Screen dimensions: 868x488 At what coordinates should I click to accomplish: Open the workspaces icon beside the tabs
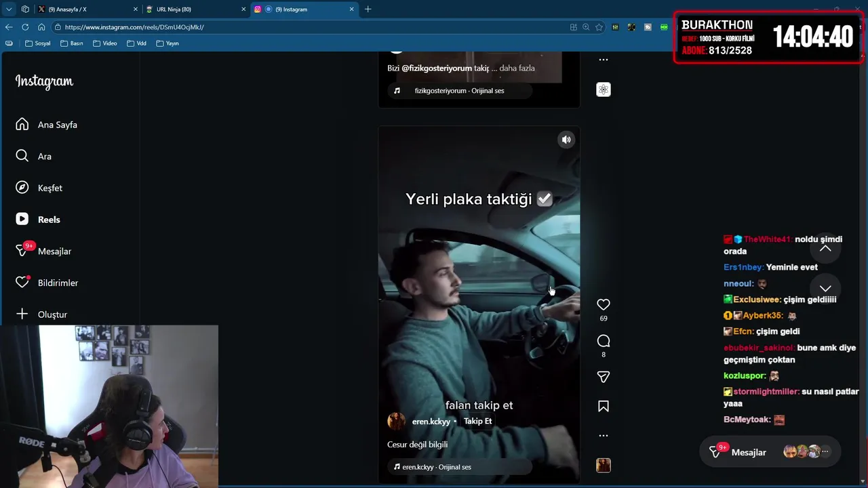pyautogui.click(x=25, y=9)
